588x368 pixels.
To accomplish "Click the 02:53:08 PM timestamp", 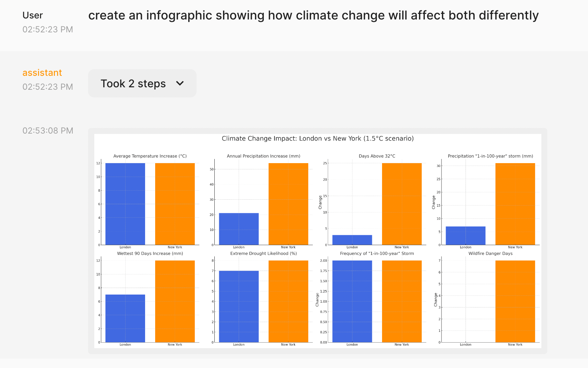I will [48, 131].
